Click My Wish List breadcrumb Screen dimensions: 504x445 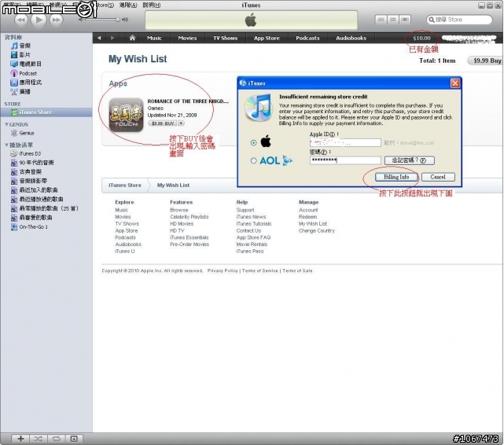173,185
